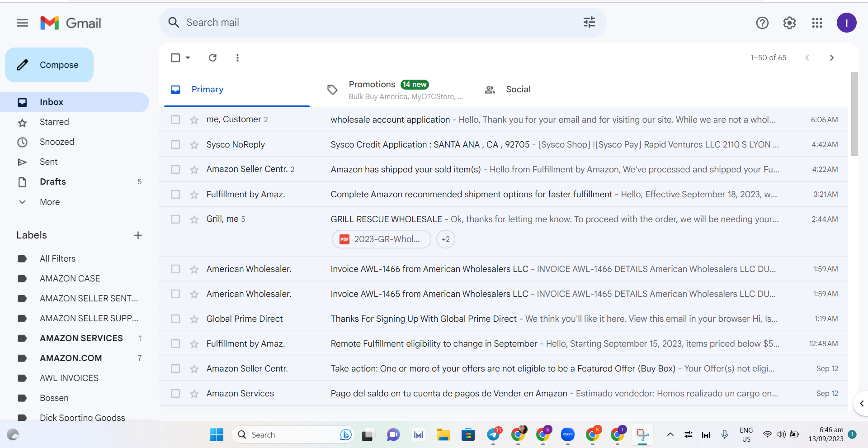Switch to the Primary tab
868x448 pixels.
click(237, 89)
